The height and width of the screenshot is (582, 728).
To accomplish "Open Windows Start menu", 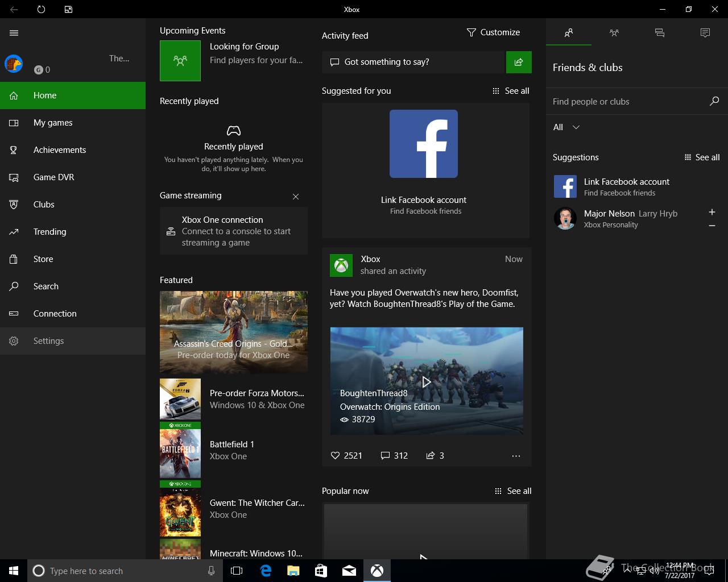I will click(x=14, y=571).
